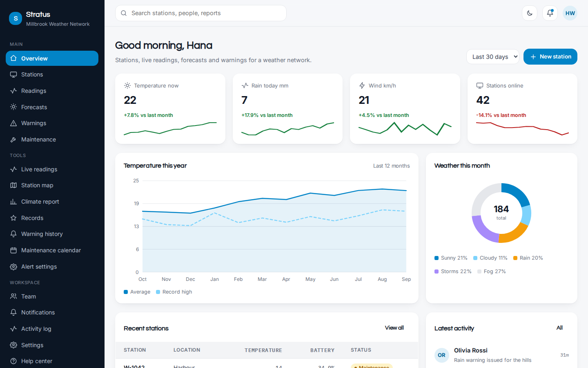Sort by BATTERY column header
Image resolution: width=588 pixels, height=368 pixels.
322,350
